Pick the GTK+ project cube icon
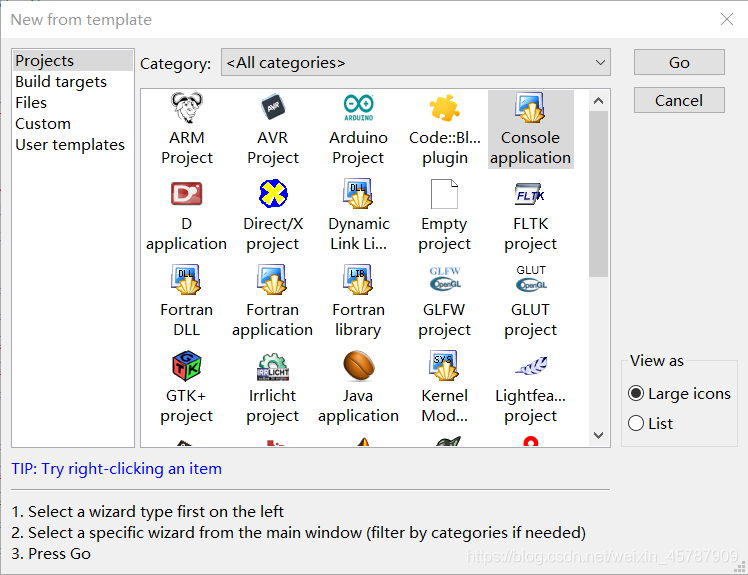This screenshot has height=575, width=748. tap(187, 366)
